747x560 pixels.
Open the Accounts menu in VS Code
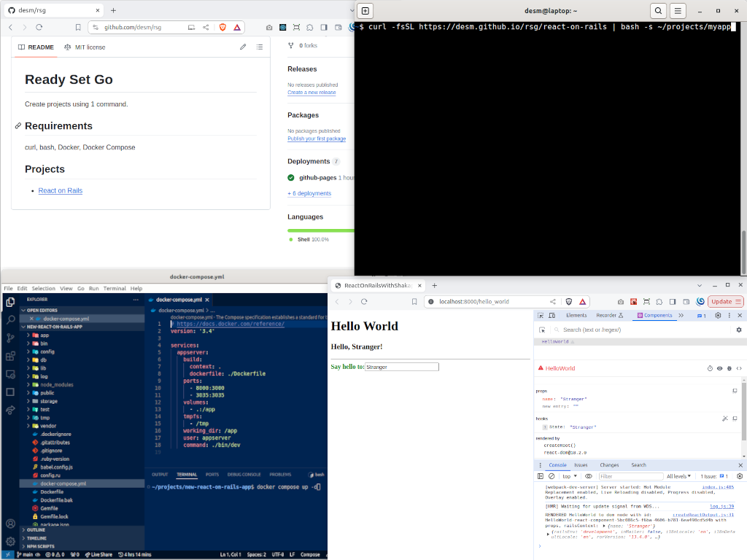(10, 524)
